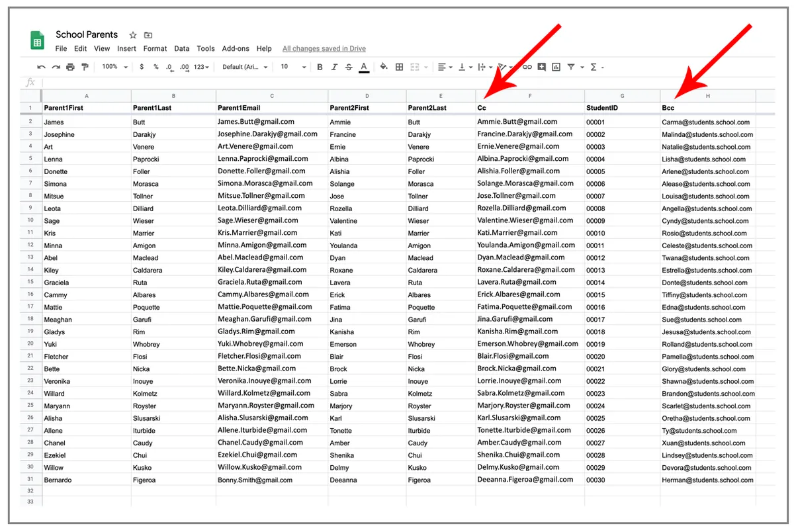Select column G header
This screenshot has height=532, width=794.
(622, 96)
